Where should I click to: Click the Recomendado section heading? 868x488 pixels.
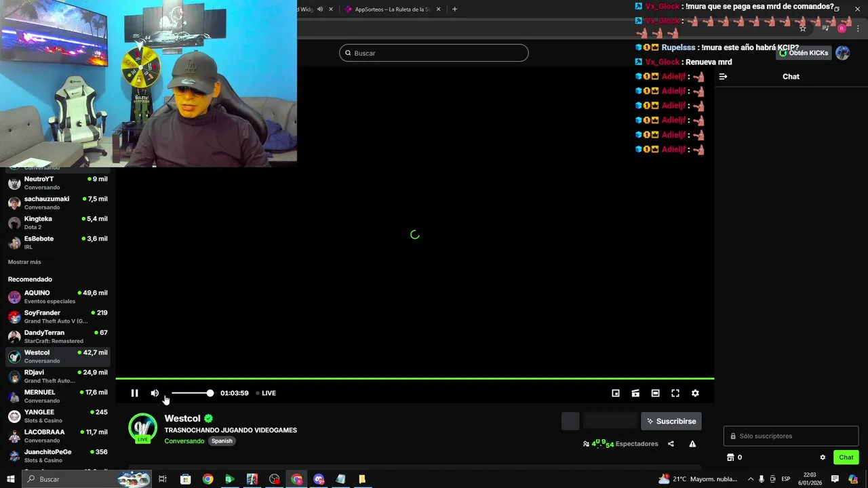coord(30,279)
